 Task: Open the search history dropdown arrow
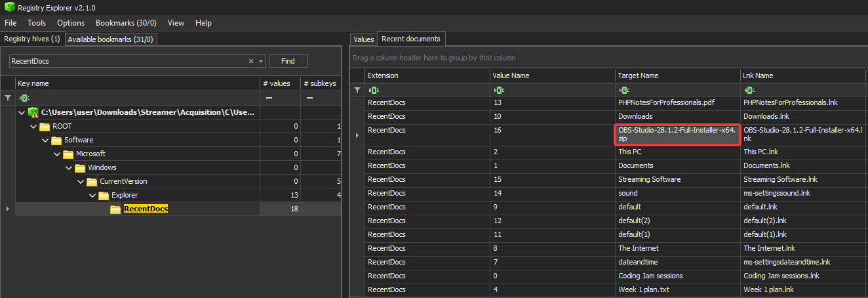tap(261, 61)
